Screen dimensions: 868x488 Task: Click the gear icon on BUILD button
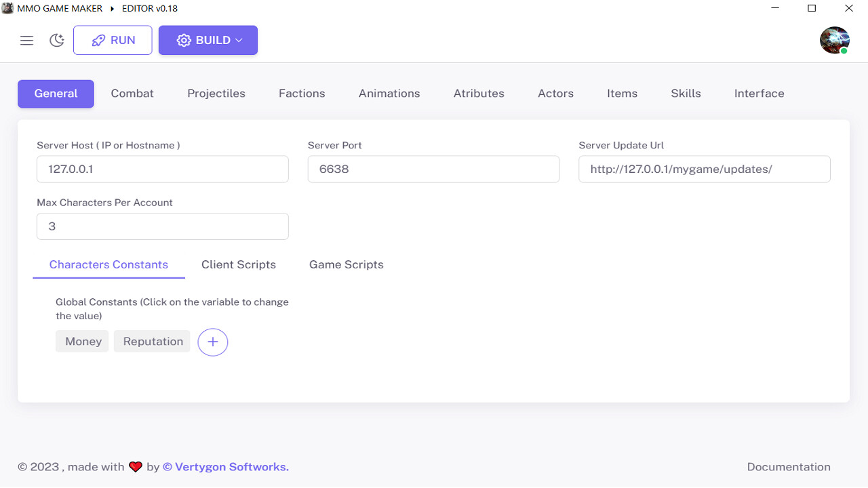[183, 40]
